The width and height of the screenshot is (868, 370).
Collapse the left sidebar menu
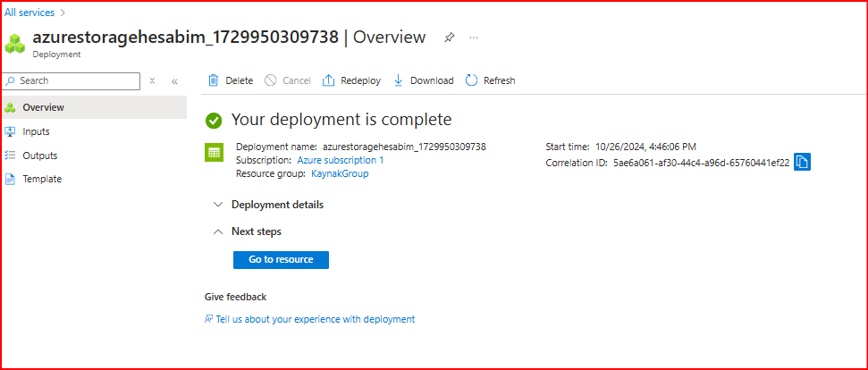pyautogui.click(x=174, y=80)
